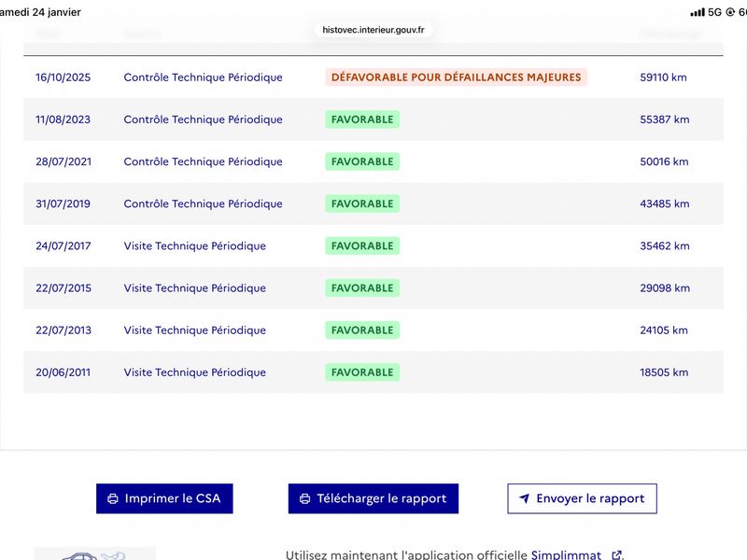This screenshot has height=560, width=747.
Task: Click the mileage 59110 km
Action: [x=663, y=77]
